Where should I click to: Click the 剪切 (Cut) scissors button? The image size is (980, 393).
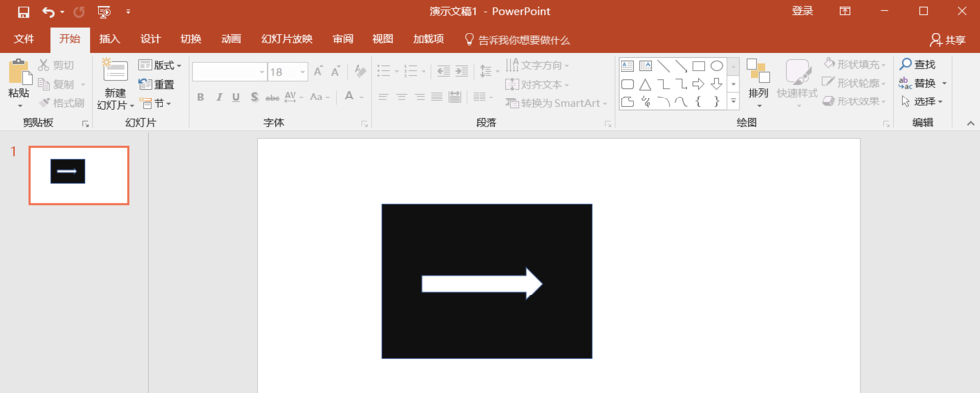pyautogui.click(x=56, y=65)
